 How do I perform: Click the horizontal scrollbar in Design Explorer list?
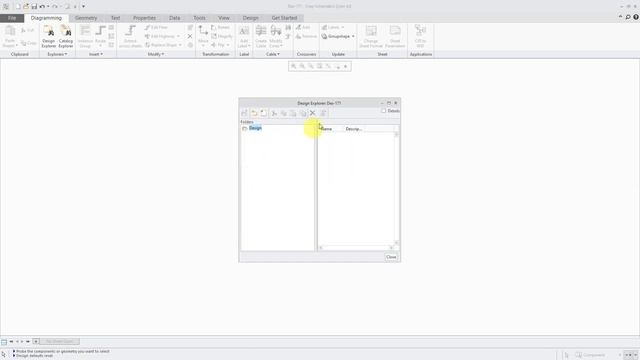356,247
